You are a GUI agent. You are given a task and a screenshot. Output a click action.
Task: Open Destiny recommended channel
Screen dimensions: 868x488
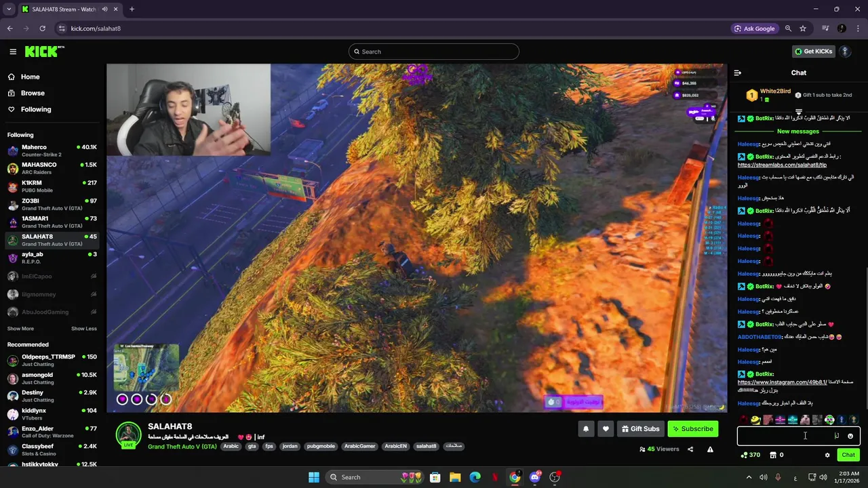pos(53,396)
